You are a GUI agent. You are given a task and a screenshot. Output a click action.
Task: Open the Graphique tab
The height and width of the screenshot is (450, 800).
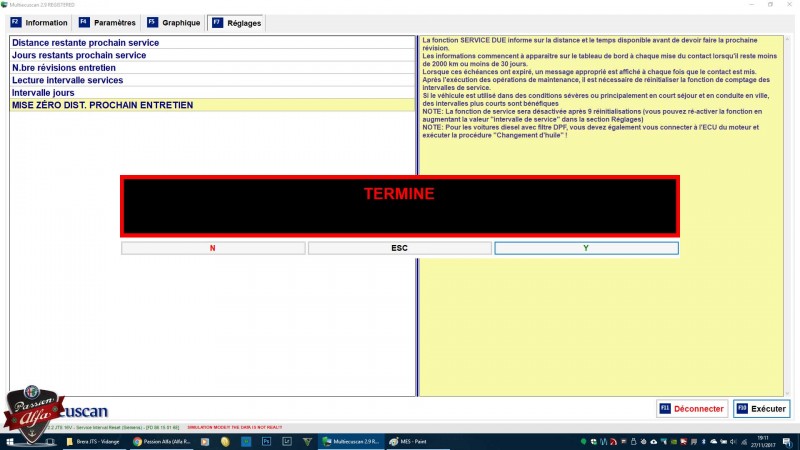(174, 22)
